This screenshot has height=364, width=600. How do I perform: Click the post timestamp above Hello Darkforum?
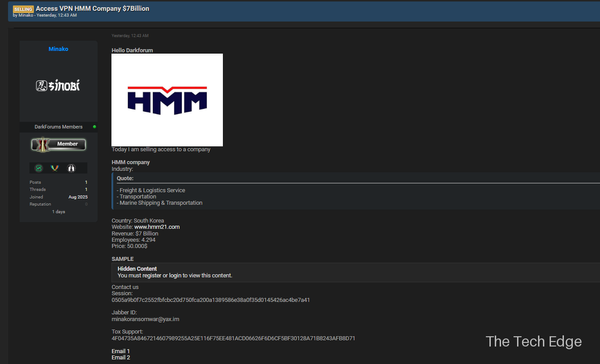130,36
